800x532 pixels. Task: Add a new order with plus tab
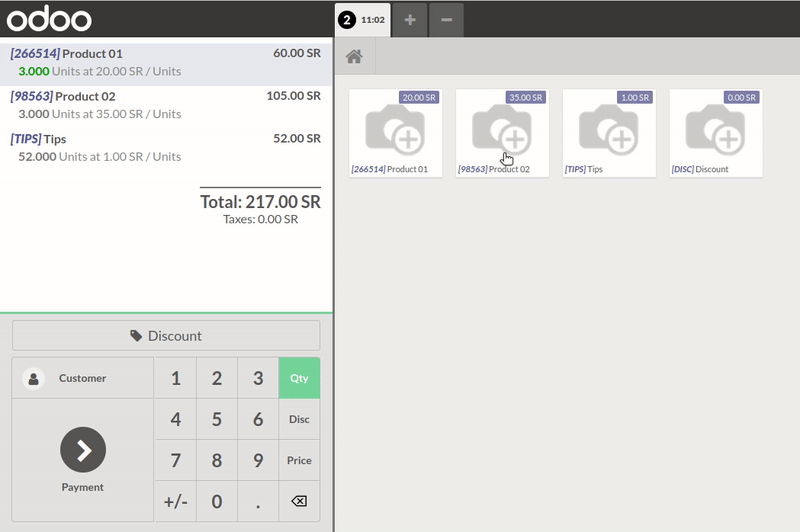(410, 20)
